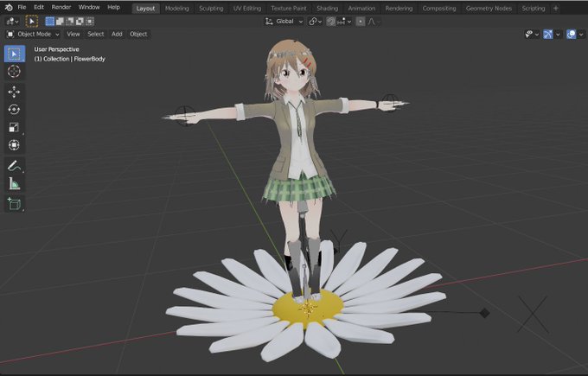Open proportional editing falloff dropdown
The width and height of the screenshot is (588, 376).
click(374, 22)
